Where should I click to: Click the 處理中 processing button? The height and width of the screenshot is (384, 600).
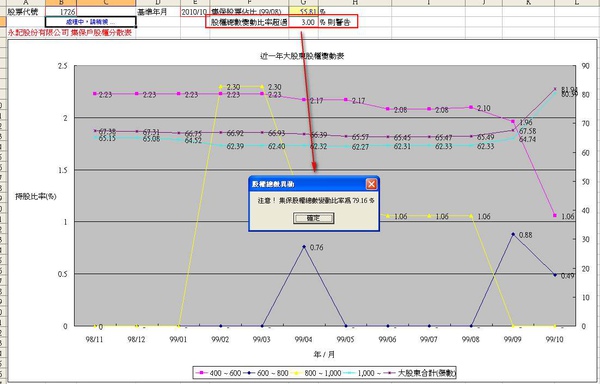click(x=91, y=22)
